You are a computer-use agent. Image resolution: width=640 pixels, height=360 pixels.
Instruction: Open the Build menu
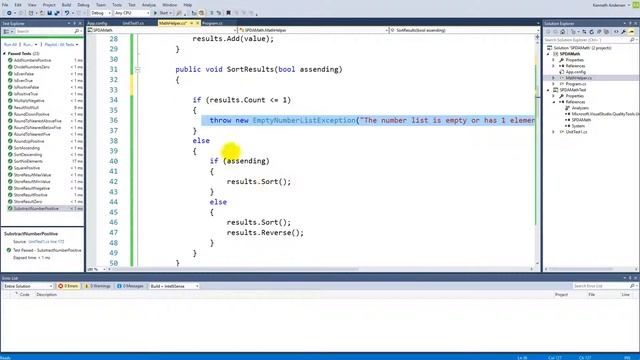tap(67, 5)
